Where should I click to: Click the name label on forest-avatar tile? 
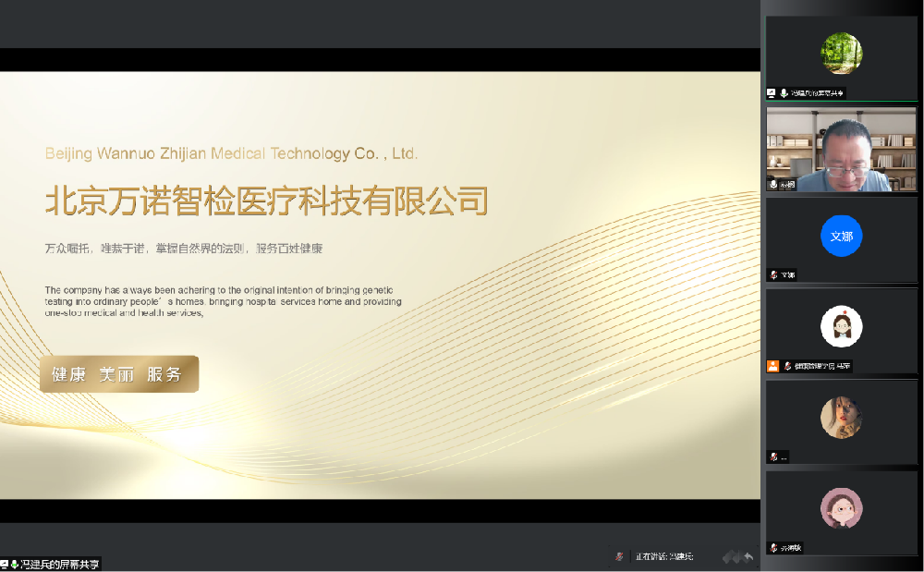[818, 93]
